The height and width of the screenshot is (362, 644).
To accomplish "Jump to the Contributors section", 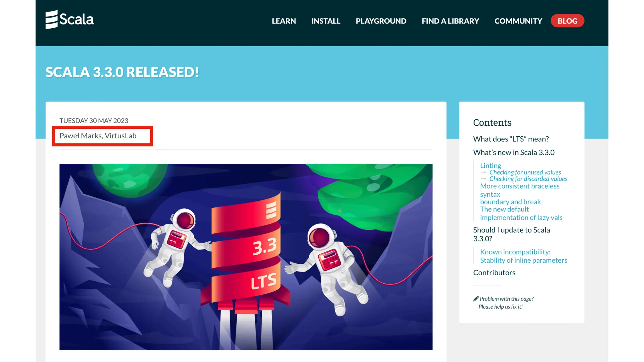I will click(x=494, y=273).
